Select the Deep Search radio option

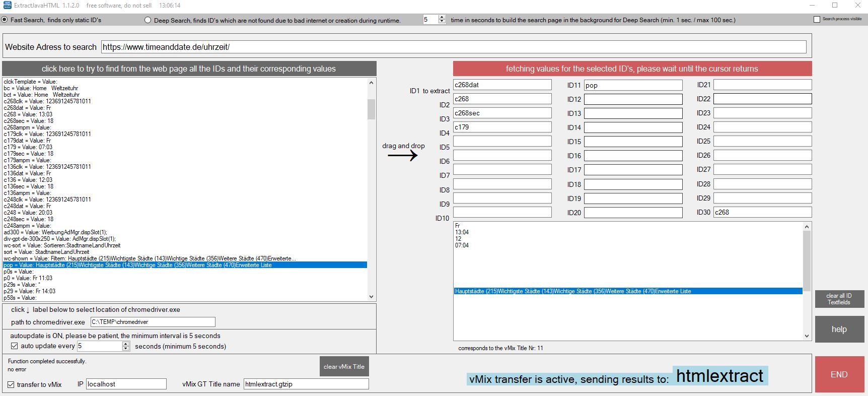[x=148, y=20]
